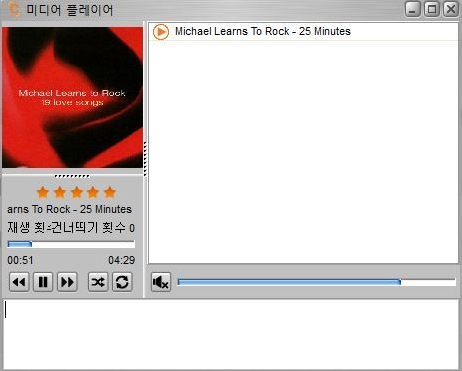Pause the current track
Viewport: 462px width, 371px height.
coord(43,282)
